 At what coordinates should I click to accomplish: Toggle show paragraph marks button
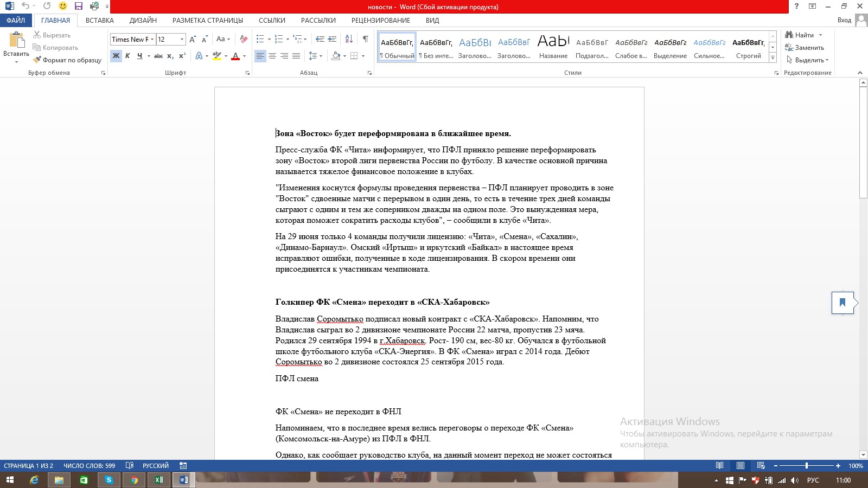366,39
